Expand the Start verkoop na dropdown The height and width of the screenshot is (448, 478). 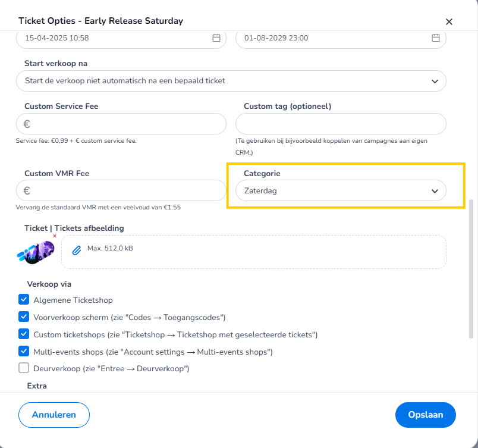(x=231, y=81)
